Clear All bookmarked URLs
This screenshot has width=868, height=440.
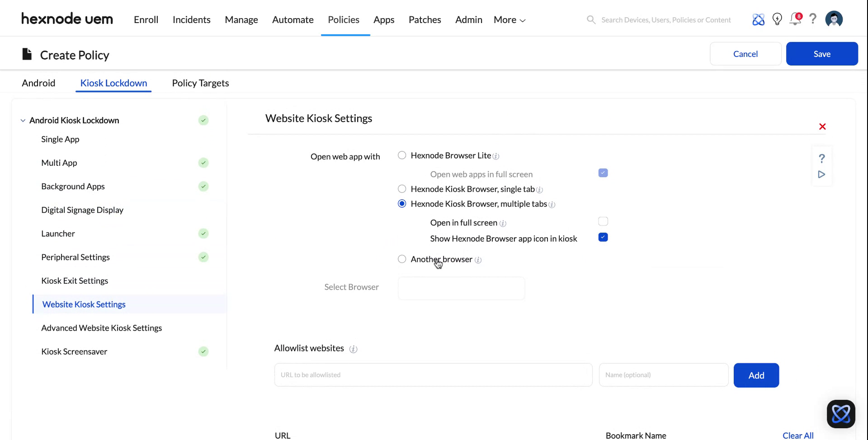click(x=797, y=435)
